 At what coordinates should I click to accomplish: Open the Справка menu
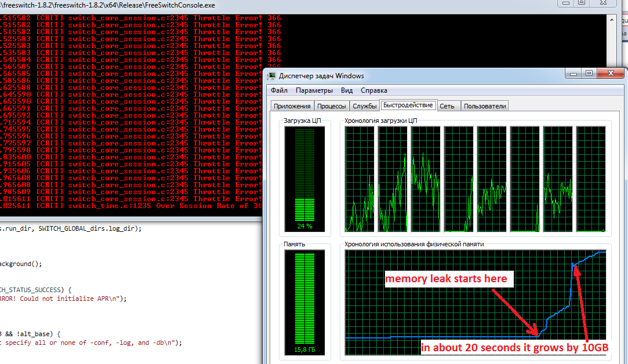tap(373, 90)
